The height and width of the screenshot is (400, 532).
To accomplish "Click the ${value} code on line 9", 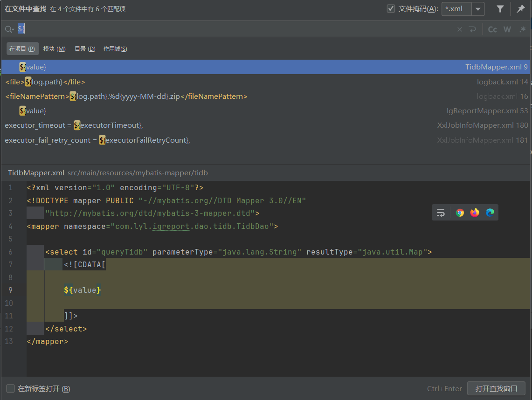I will (83, 290).
